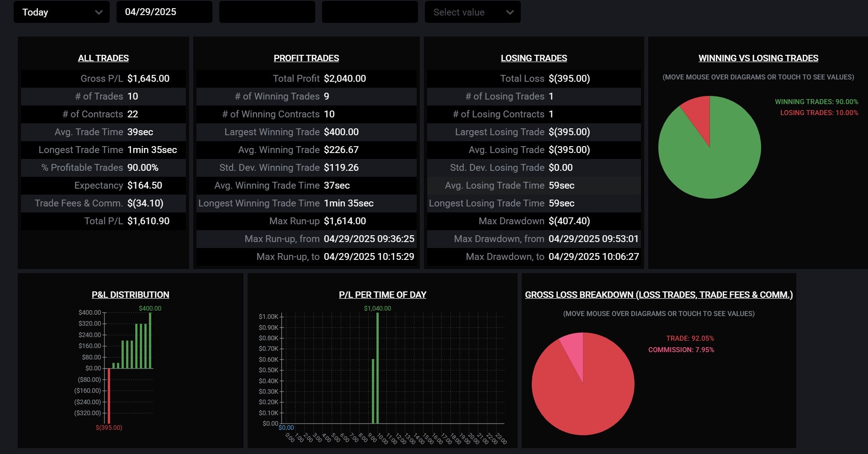Click the P&L DISTRIBUTION heading
This screenshot has width=868, height=454.
point(130,295)
